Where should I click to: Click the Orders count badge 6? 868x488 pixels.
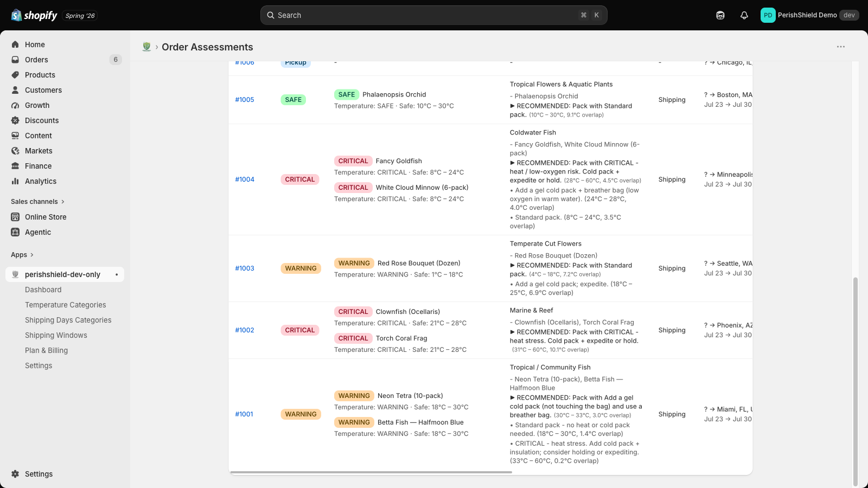pyautogui.click(x=116, y=60)
